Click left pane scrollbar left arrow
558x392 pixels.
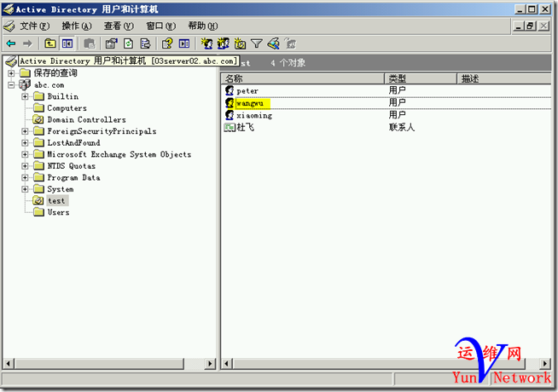coord(9,364)
